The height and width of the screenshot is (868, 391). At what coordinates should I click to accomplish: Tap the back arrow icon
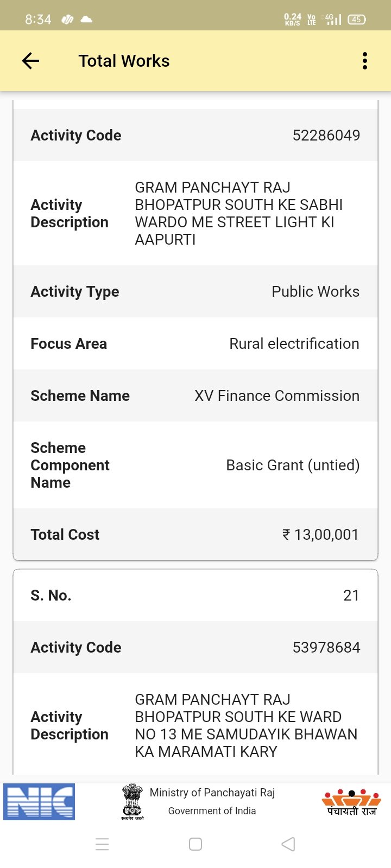pos(30,61)
